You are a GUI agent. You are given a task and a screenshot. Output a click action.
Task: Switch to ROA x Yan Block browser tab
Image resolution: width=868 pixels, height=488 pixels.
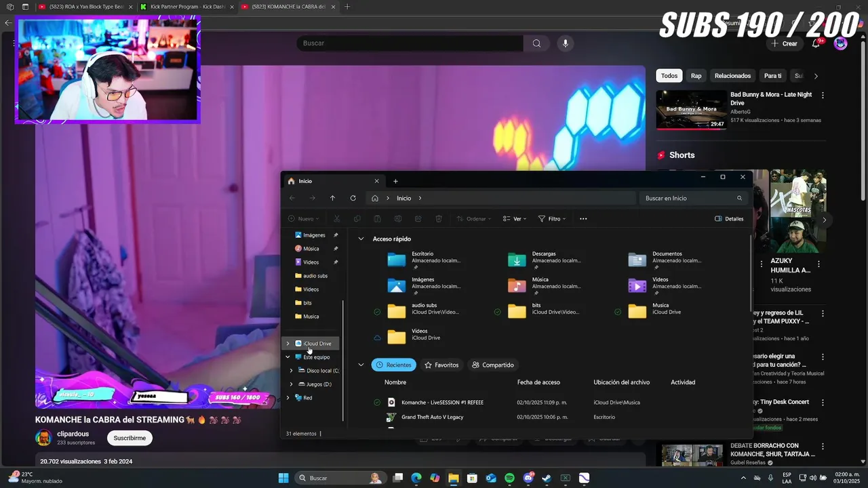tap(86, 7)
